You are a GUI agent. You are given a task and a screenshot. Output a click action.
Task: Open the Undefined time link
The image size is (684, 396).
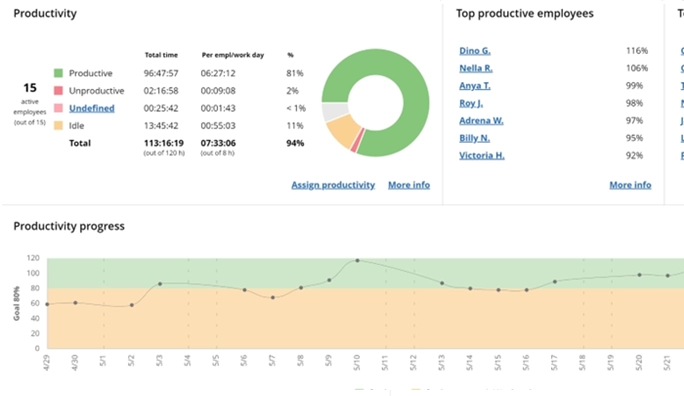[92, 108]
